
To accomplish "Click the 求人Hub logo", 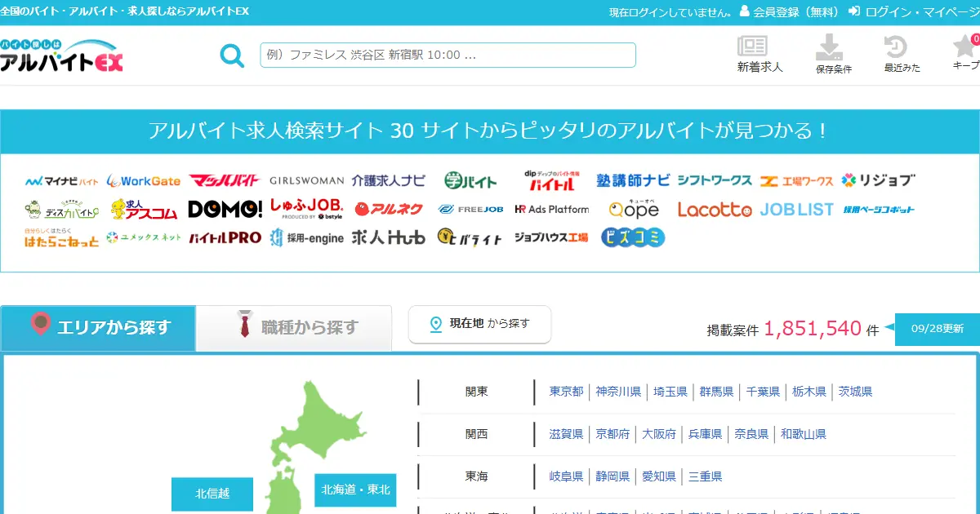I will pos(389,238).
